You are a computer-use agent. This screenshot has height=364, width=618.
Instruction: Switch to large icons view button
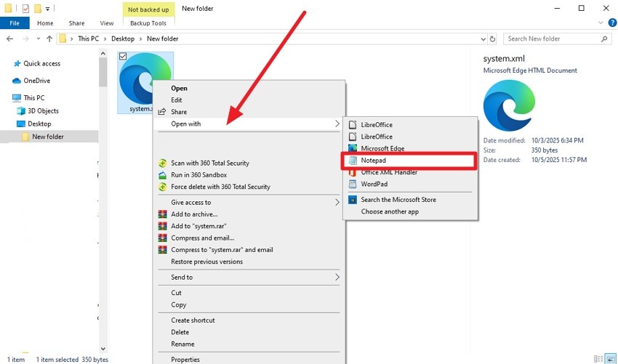pyautogui.click(x=609, y=359)
